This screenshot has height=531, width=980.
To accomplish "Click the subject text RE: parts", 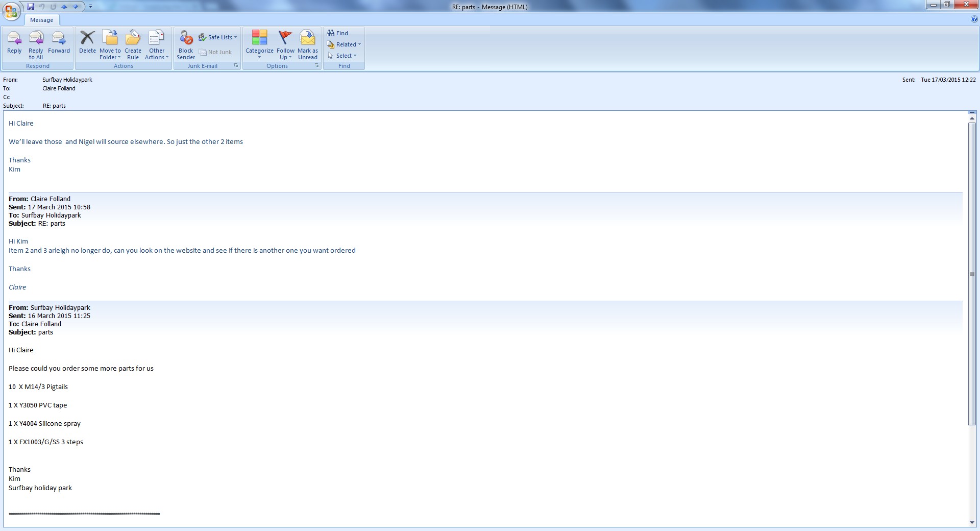I will tap(54, 106).
